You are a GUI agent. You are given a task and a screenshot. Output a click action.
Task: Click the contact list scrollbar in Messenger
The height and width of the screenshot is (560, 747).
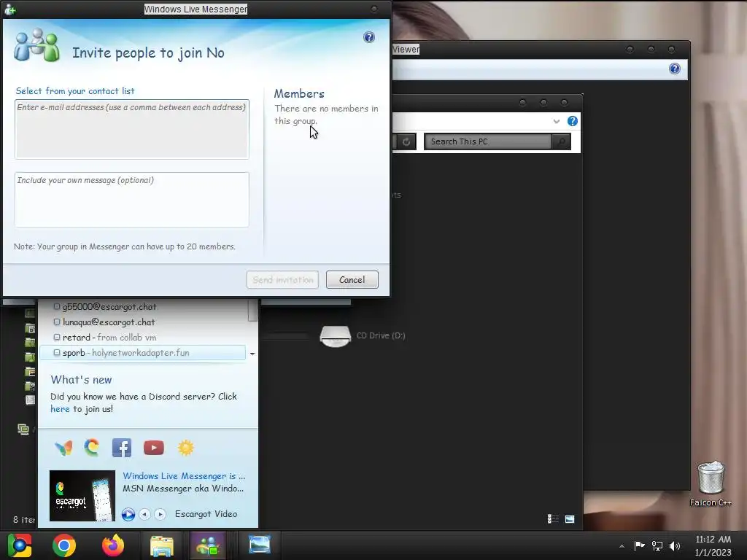click(x=252, y=311)
